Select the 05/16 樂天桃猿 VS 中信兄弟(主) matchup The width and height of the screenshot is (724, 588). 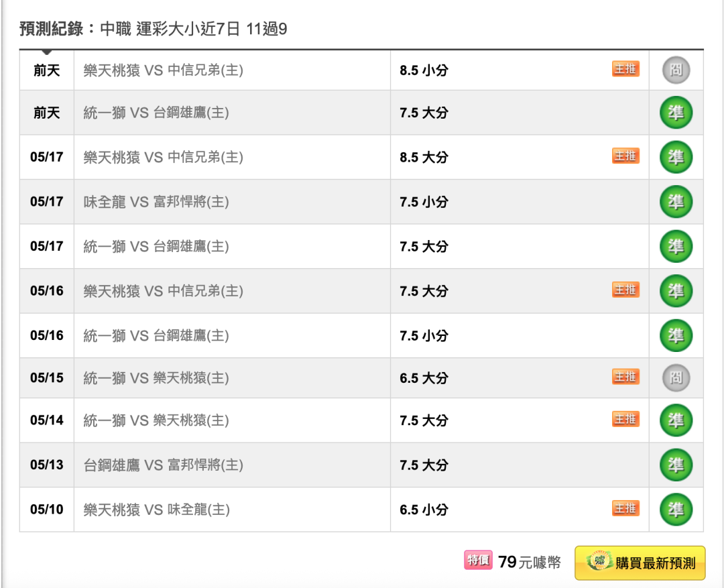[164, 291]
